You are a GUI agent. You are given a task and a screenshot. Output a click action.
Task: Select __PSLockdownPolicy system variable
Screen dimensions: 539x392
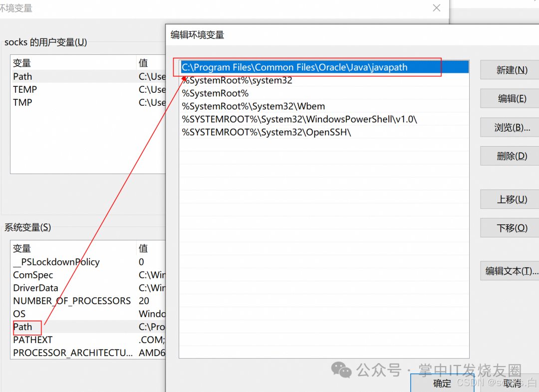[88, 262]
